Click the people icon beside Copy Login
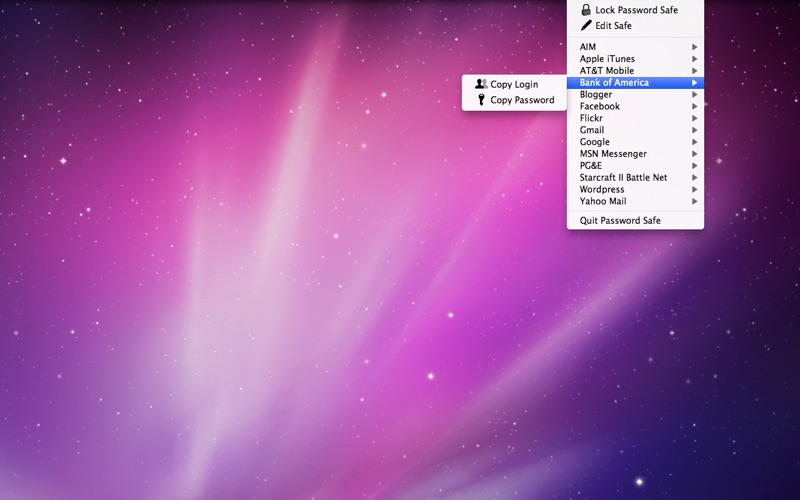Viewport: 800px width, 500px height. click(x=481, y=85)
